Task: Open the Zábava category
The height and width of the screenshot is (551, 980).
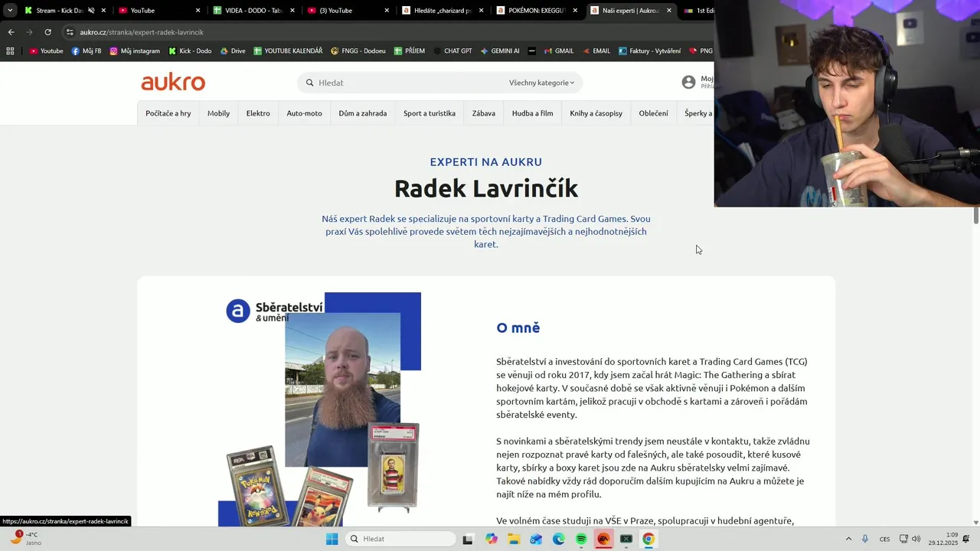Action: click(x=484, y=113)
